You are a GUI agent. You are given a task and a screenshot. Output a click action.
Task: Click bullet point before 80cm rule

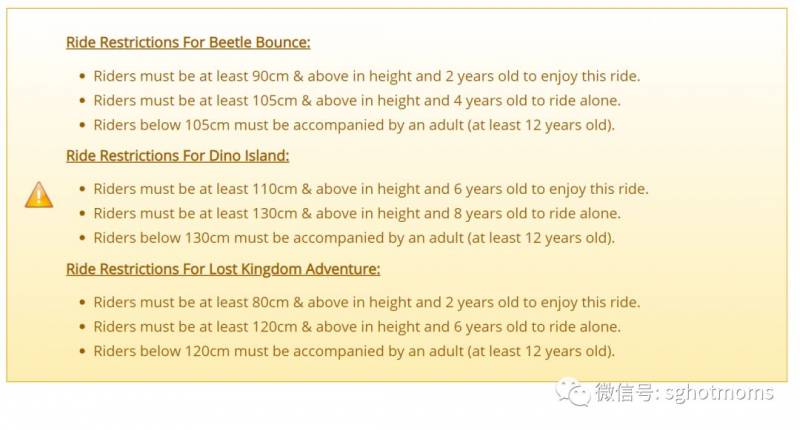click(x=81, y=302)
